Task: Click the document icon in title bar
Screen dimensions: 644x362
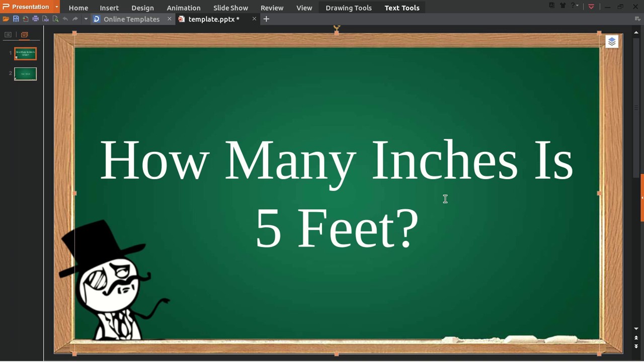Action: 552,6
